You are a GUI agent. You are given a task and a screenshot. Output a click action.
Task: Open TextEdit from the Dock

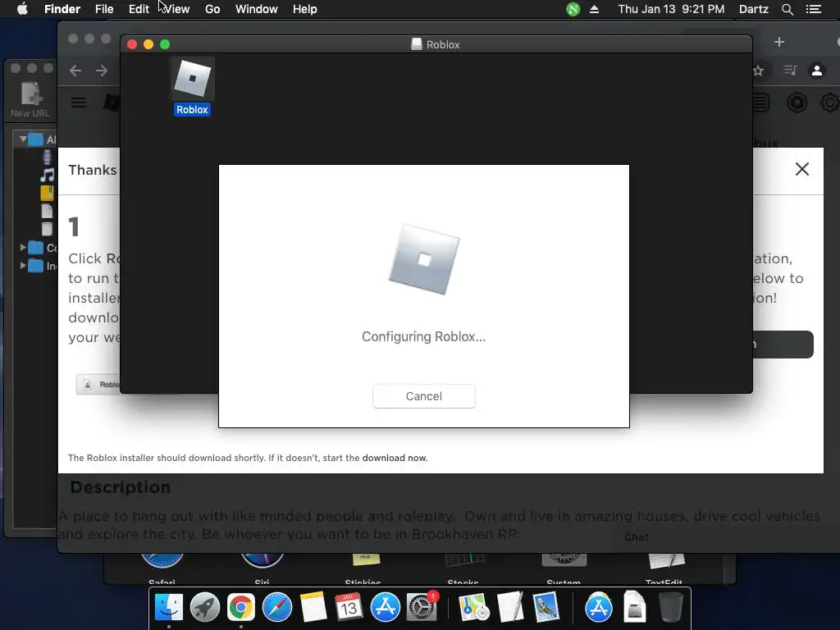tap(510, 607)
